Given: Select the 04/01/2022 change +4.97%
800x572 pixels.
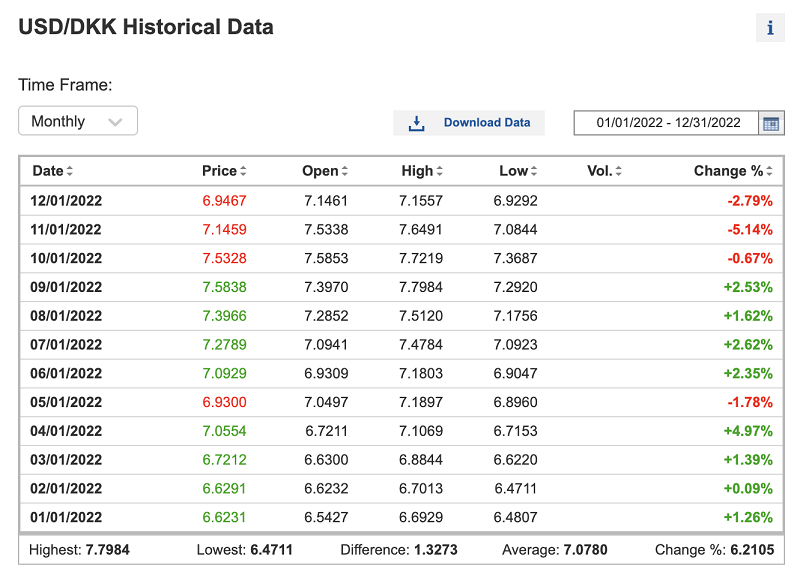Looking at the screenshot, I should coord(749,431).
